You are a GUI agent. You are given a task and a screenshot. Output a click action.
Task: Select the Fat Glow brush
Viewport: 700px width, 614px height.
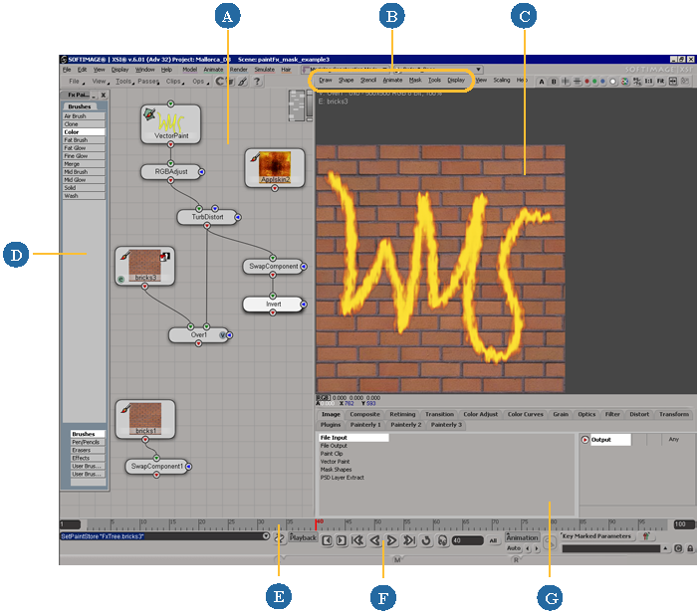pyautogui.click(x=84, y=148)
